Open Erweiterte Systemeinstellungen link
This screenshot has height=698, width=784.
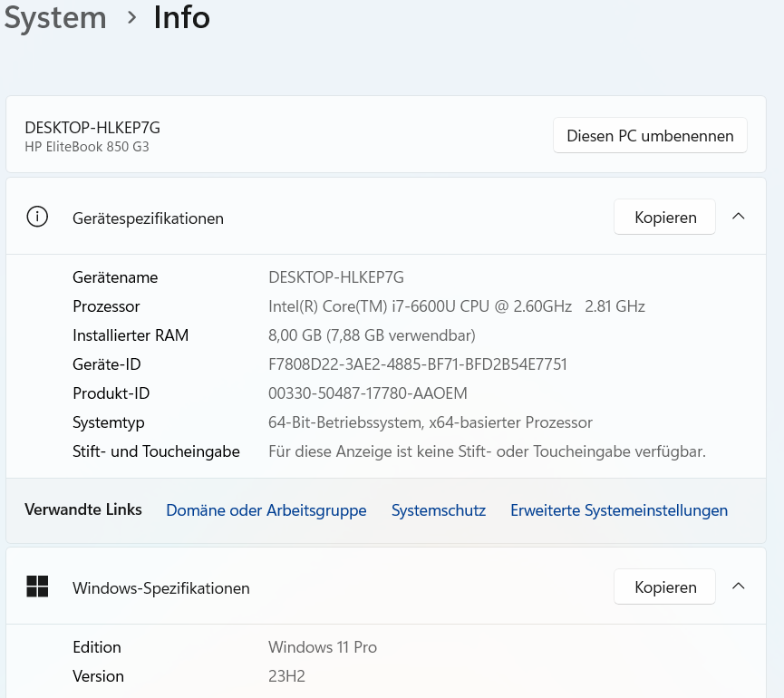(619, 510)
